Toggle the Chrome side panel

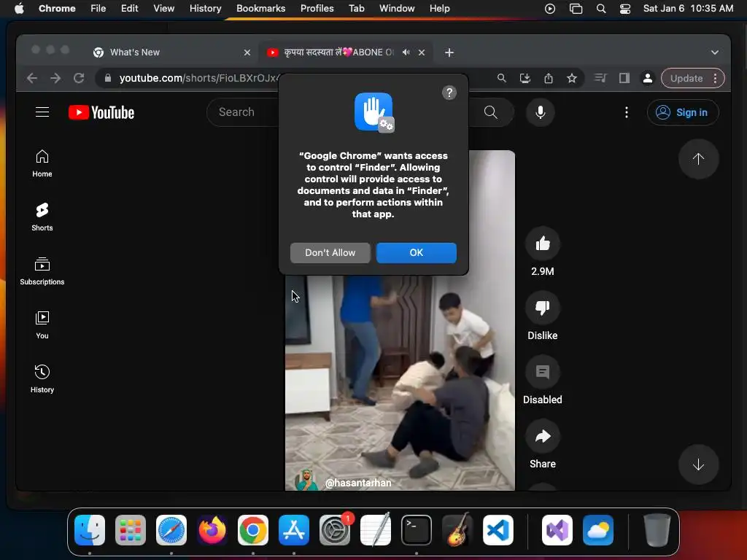click(x=624, y=78)
